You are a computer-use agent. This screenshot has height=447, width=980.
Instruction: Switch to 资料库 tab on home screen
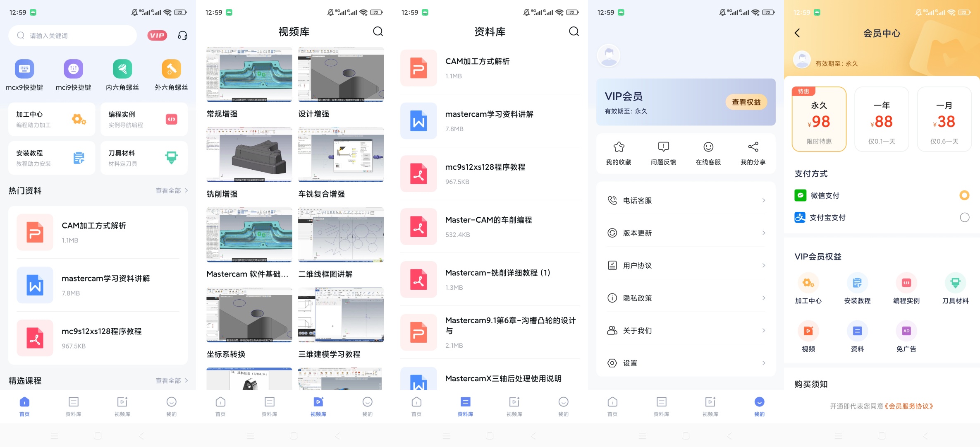click(73, 406)
